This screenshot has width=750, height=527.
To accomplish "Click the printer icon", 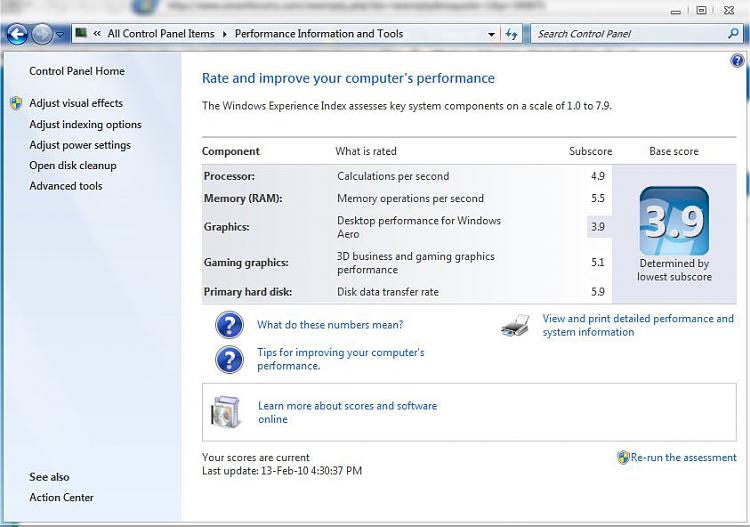I will (515, 326).
